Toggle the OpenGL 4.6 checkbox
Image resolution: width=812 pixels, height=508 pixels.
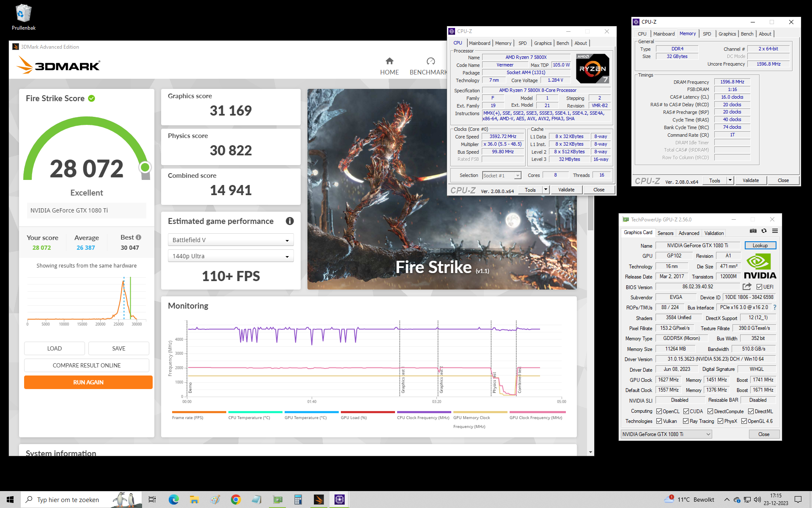click(x=744, y=421)
